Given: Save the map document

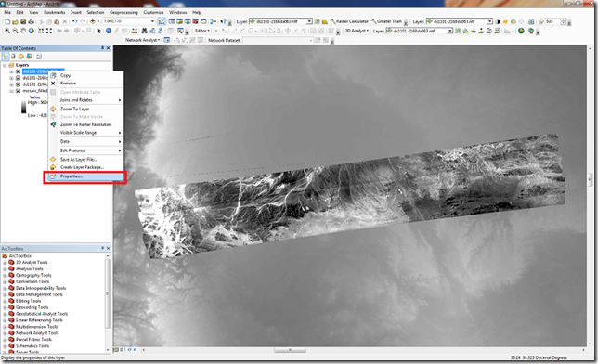Looking at the screenshot, I should [23, 21].
